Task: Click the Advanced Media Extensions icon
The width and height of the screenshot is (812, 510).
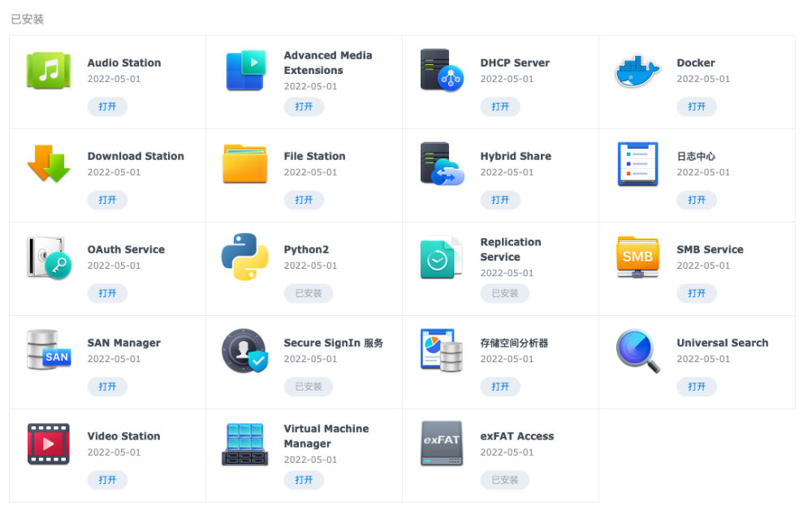Action: click(x=245, y=70)
